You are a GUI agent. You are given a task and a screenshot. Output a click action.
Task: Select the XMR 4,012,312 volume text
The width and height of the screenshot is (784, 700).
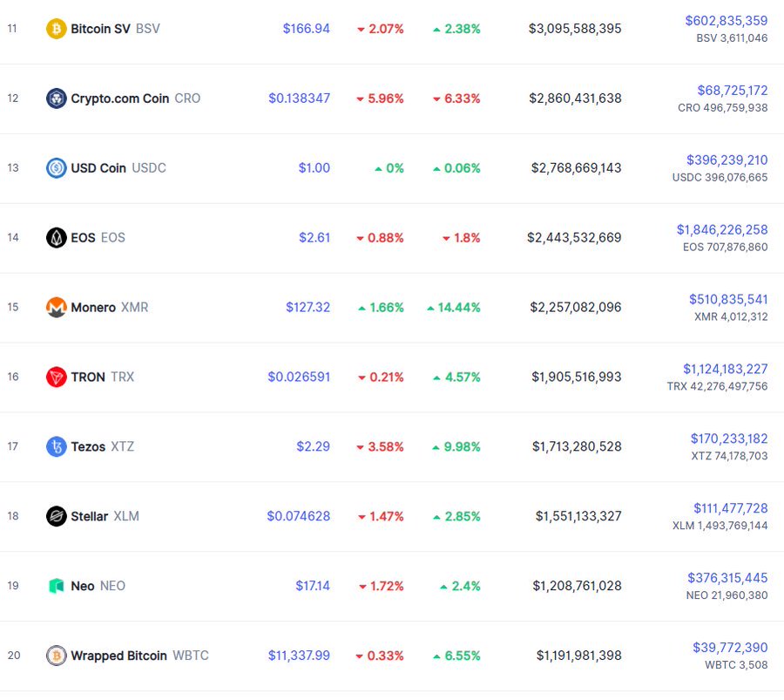click(x=731, y=316)
